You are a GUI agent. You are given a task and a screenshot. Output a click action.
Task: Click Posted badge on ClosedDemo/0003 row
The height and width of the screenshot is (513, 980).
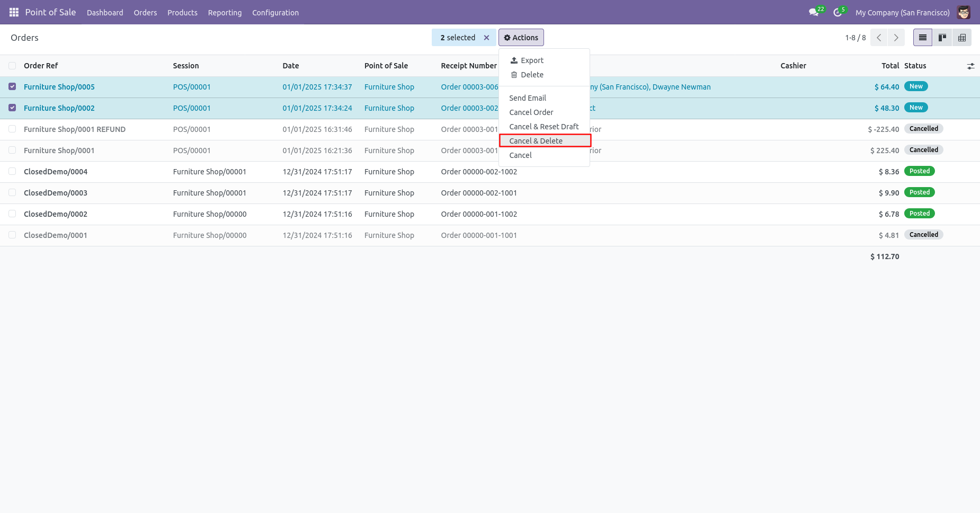coord(920,192)
